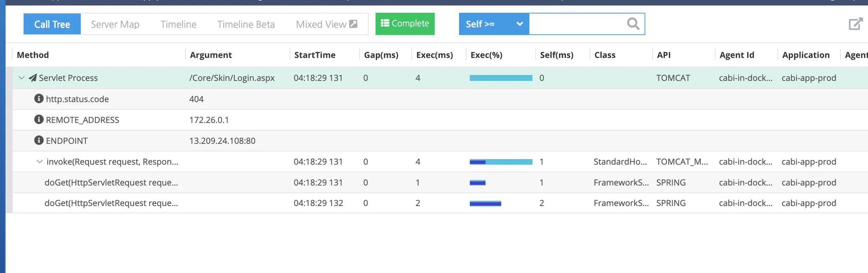Viewport: 868px width, 273px height.
Task: Click the Exec(ms) column header
Action: pos(434,55)
